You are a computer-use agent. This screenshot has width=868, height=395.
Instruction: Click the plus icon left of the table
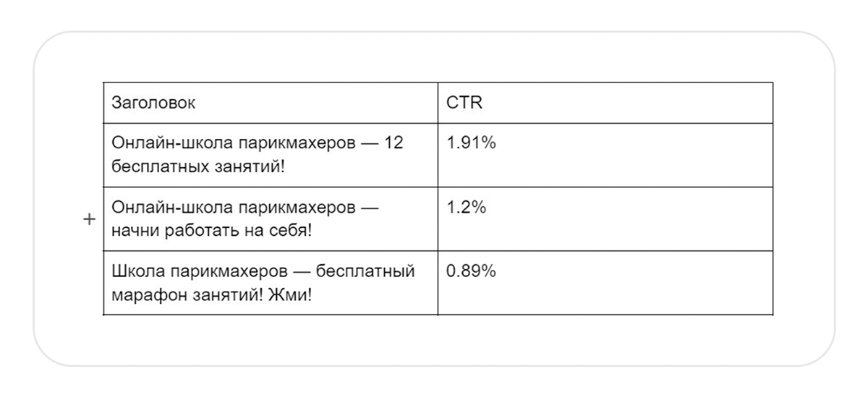click(x=89, y=219)
